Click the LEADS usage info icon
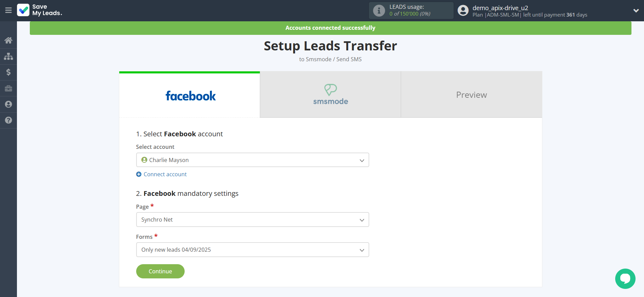Viewport: 644px width, 297px height. point(379,10)
